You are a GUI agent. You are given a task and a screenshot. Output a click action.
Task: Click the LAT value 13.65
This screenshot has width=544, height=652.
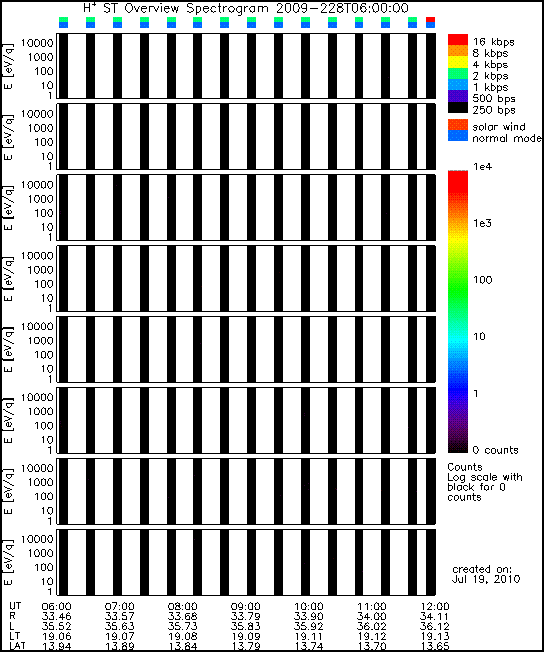435,646
